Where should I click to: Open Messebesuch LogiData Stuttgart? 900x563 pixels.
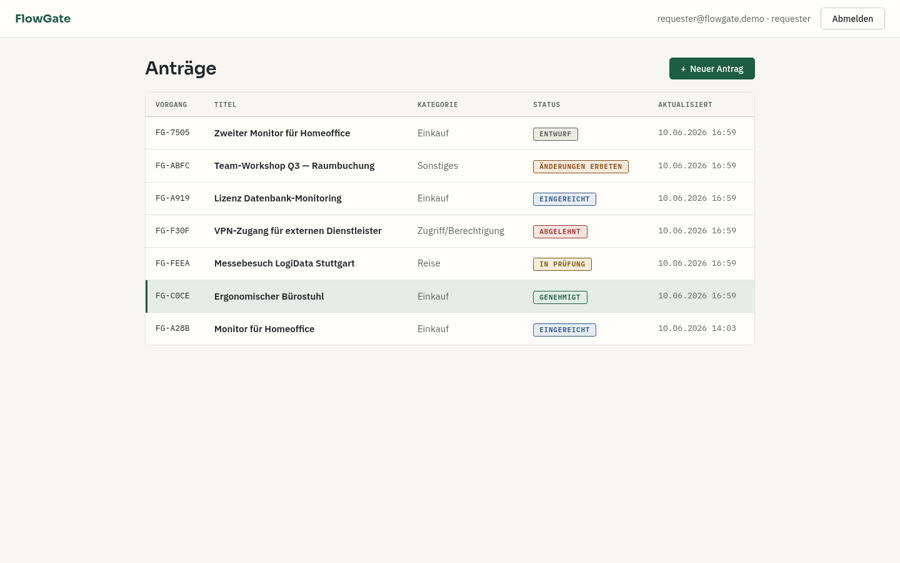[284, 263]
